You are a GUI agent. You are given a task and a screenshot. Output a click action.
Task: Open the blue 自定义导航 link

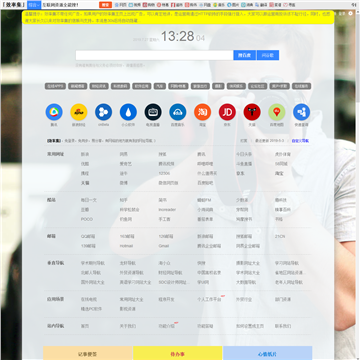click(x=300, y=141)
